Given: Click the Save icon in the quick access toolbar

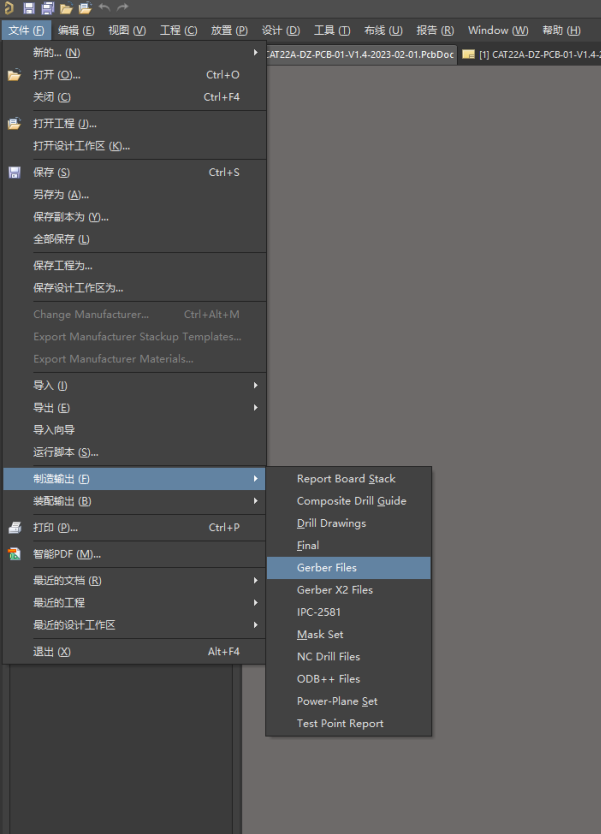Looking at the screenshot, I should coord(29,8).
